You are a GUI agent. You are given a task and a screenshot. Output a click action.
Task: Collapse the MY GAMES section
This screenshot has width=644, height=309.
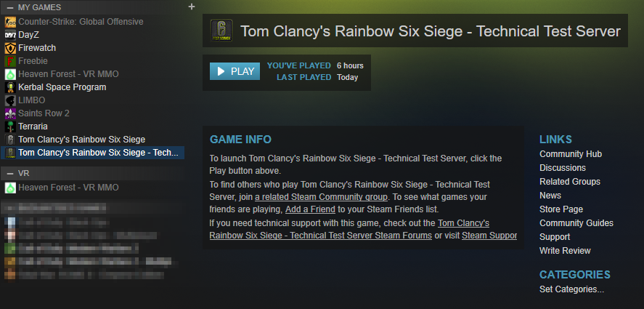coord(10,7)
